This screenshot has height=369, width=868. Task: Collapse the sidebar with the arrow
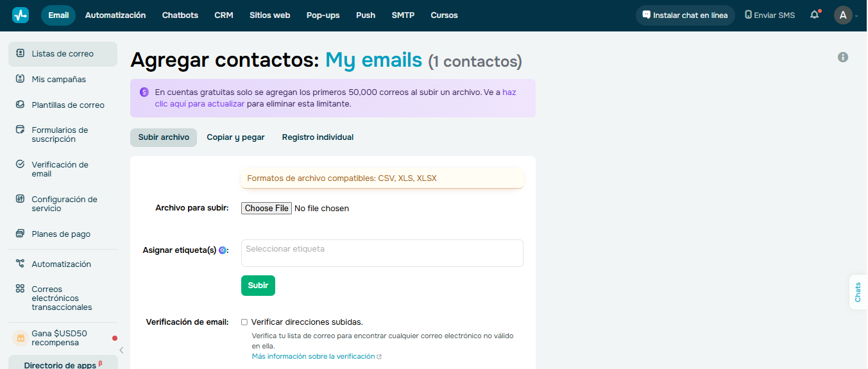pos(121,350)
